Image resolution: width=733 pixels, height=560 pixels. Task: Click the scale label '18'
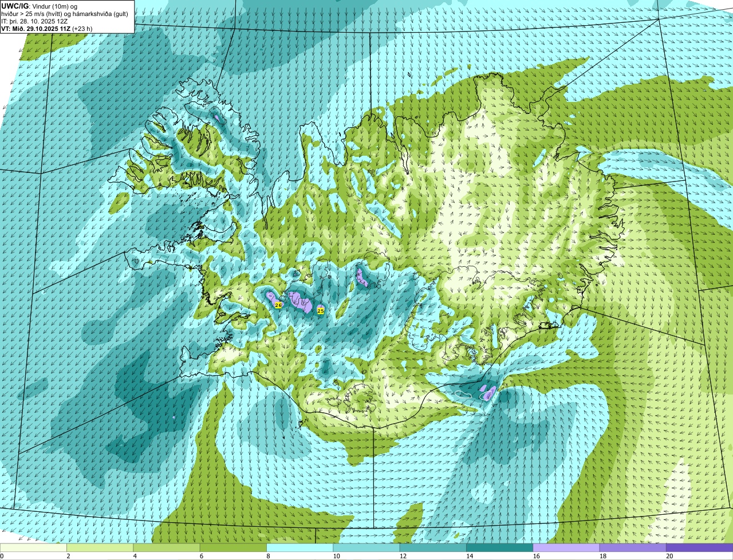(x=602, y=556)
